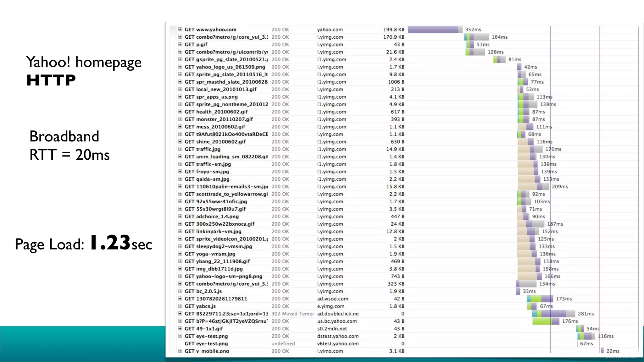Click the us.bc.yahoo.com domain cell
The image size is (644, 362).
click(x=337, y=321)
